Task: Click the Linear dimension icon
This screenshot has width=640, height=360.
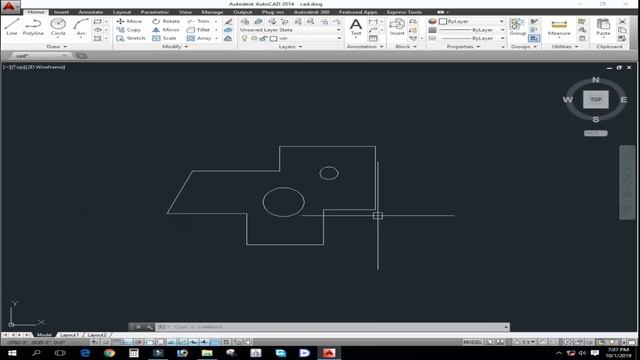Action: [373, 21]
